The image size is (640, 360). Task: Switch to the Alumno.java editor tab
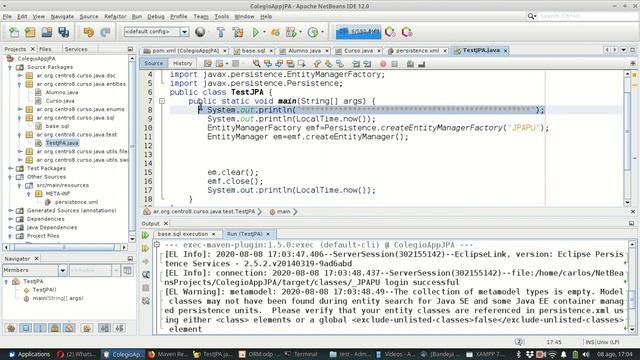coord(304,51)
